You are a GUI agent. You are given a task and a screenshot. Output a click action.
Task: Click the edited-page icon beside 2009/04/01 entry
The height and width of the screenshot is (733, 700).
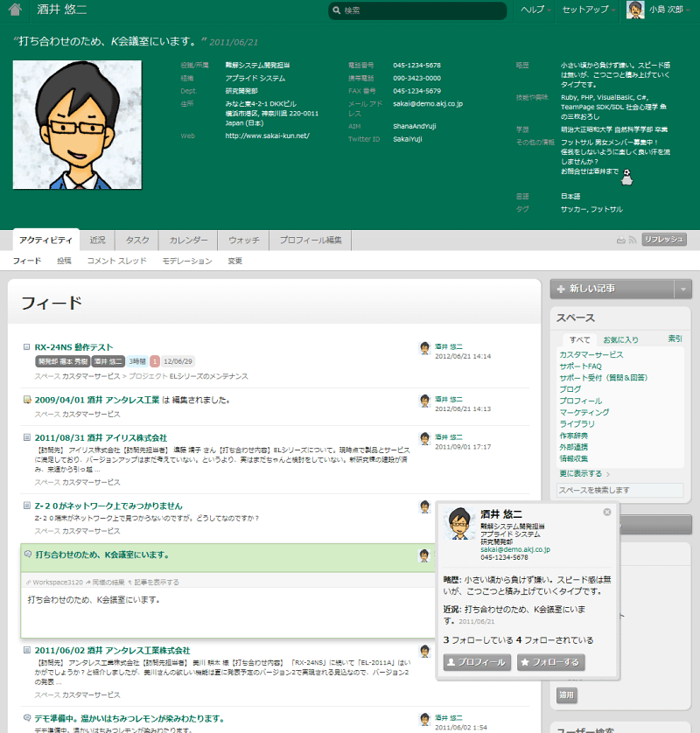27,400
